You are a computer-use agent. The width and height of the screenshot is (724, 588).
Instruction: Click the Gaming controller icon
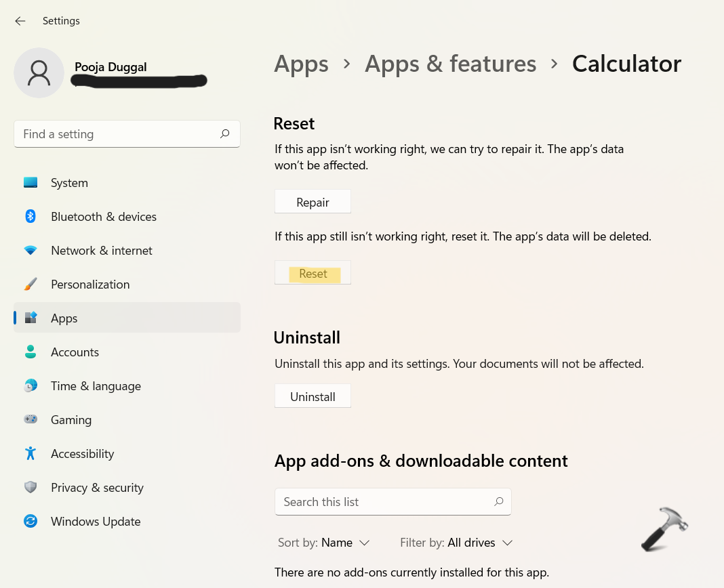click(31, 420)
